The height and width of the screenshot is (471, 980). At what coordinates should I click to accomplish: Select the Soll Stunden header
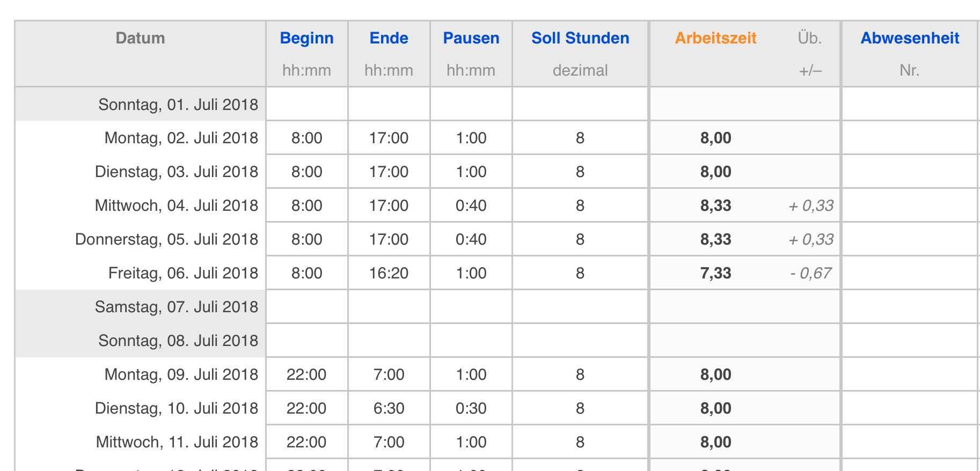coord(580,38)
